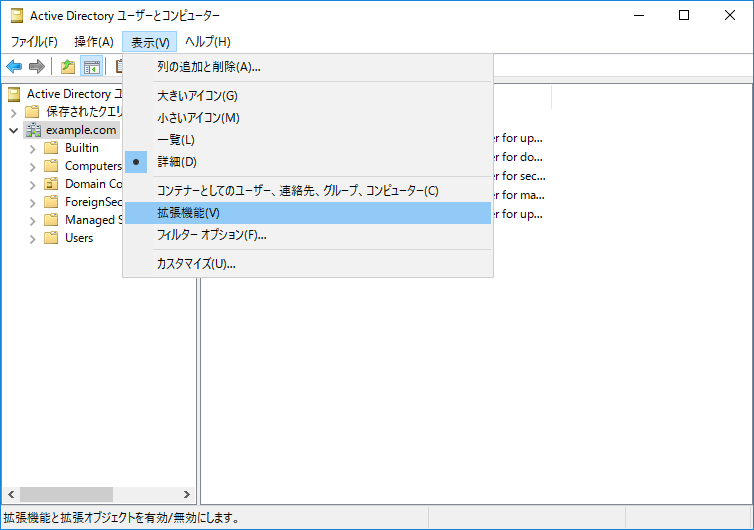The width and height of the screenshot is (754, 530).
Task: Minimize the Active Directory window
Action: (x=639, y=15)
